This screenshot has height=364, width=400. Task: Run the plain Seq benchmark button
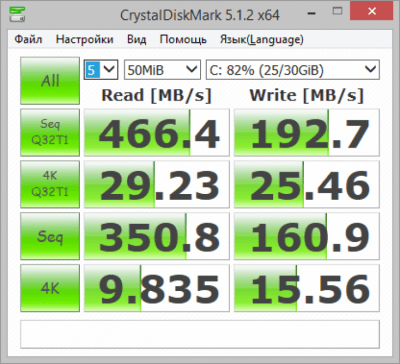pos(50,236)
